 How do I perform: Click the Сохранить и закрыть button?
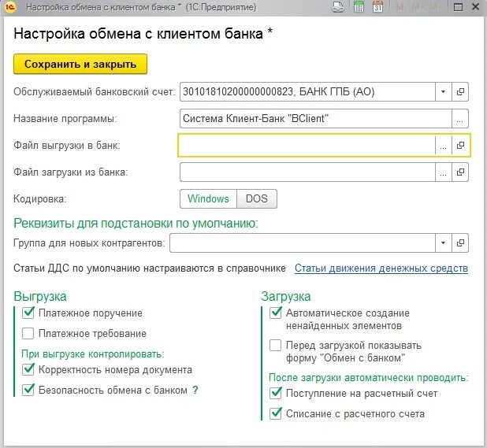[80, 64]
